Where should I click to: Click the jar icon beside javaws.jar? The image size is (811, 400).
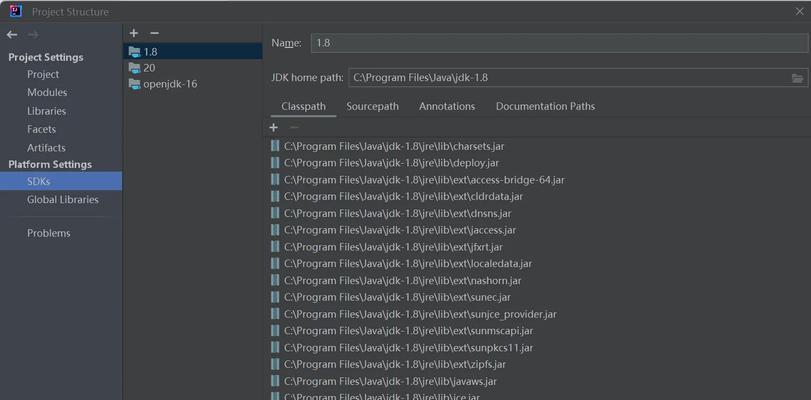275,381
